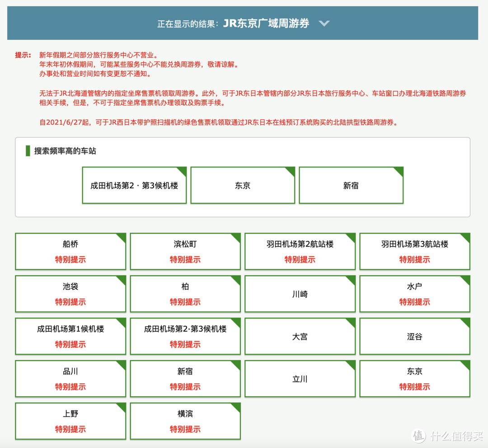Click 特别提示 under 上野
The image size is (488, 448).
[70, 429]
